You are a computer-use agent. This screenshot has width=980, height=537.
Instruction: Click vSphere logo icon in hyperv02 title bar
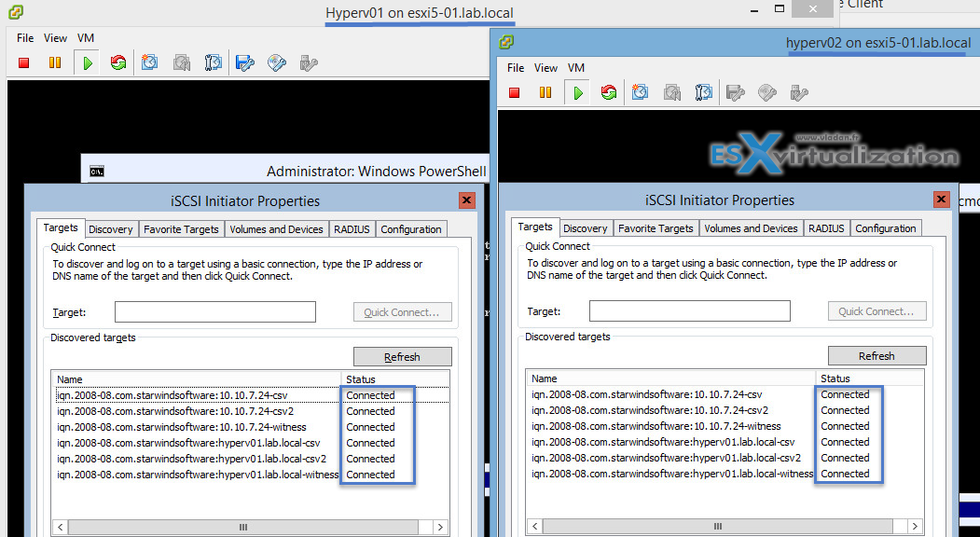(x=507, y=41)
